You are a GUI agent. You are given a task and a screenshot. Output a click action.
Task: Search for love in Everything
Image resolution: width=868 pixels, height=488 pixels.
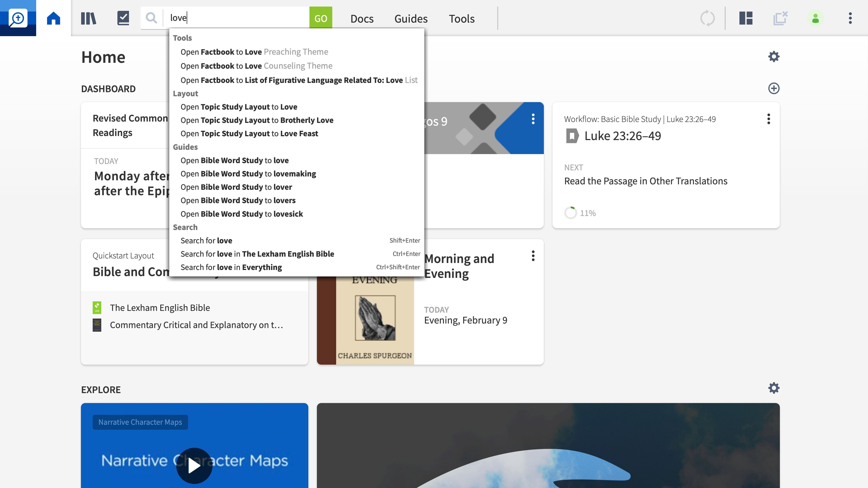(x=297, y=267)
